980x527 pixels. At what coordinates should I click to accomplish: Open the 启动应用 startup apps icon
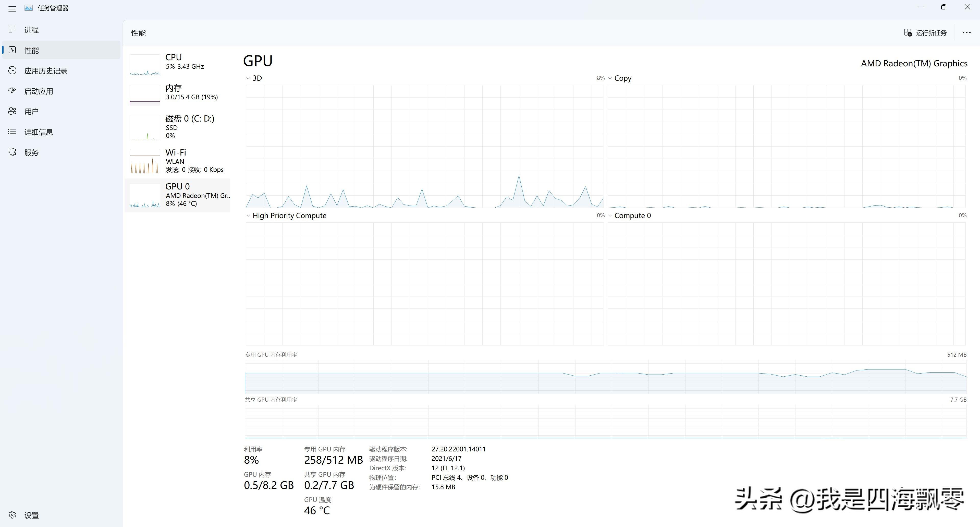[12, 91]
